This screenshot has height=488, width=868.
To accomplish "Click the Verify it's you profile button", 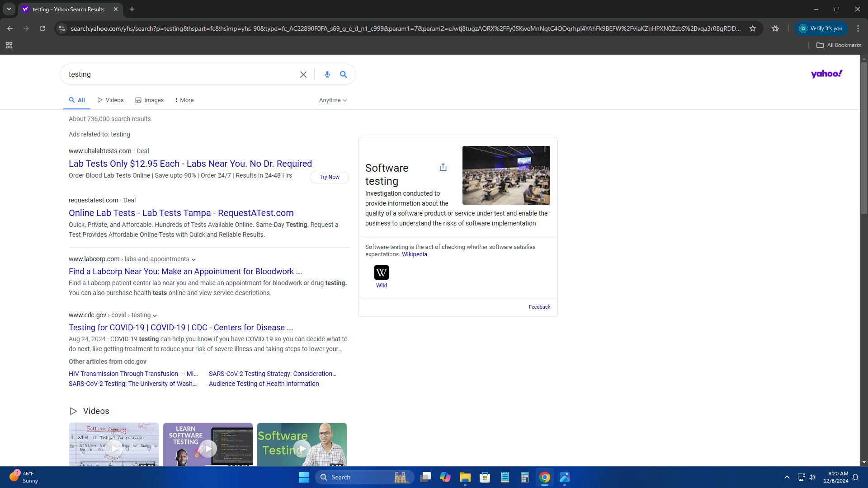I will [x=821, y=28].
